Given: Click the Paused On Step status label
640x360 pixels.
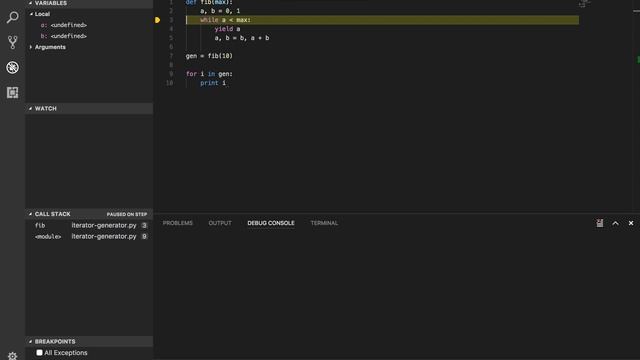Looking at the screenshot, I should tap(127, 214).
